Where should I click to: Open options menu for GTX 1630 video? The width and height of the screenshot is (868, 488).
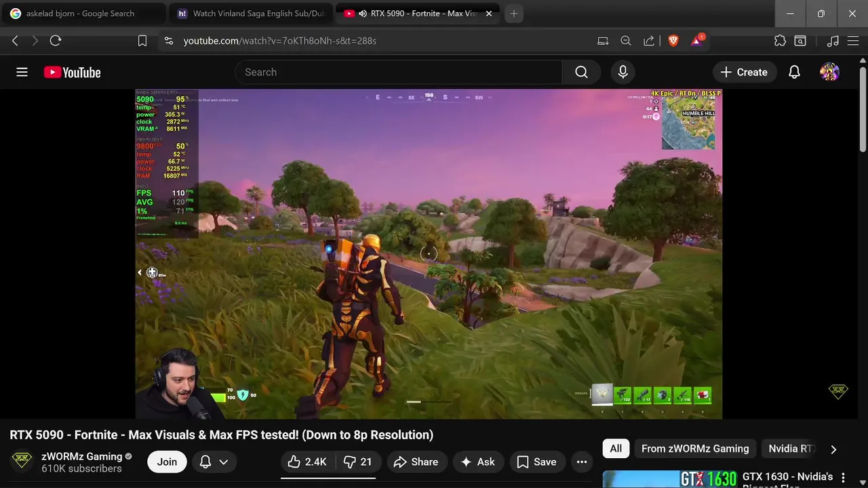click(844, 478)
